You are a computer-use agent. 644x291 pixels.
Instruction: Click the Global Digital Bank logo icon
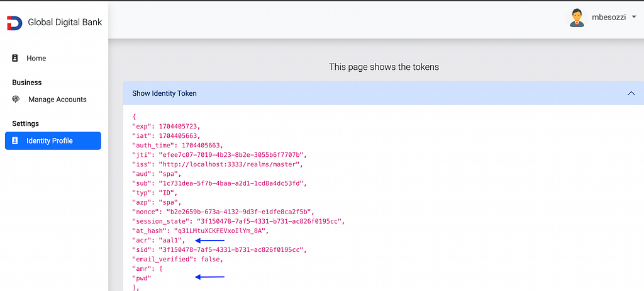[14, 23]
